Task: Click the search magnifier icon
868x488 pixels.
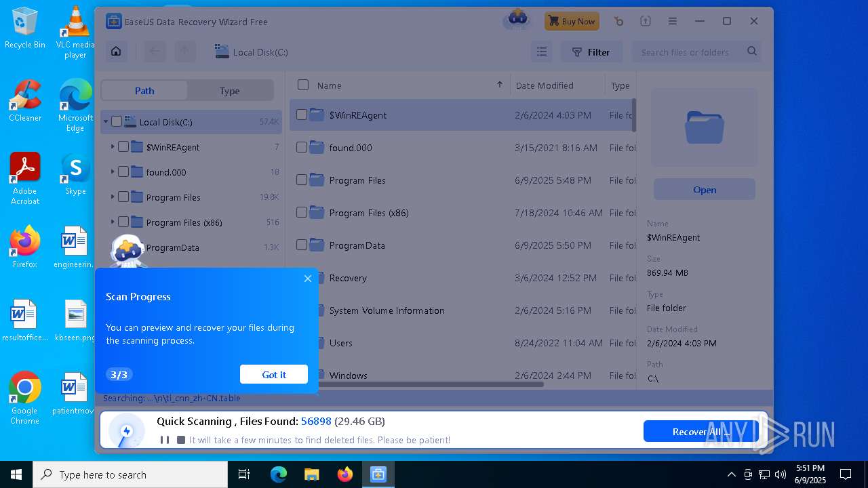Action: (x=752, y=52)
